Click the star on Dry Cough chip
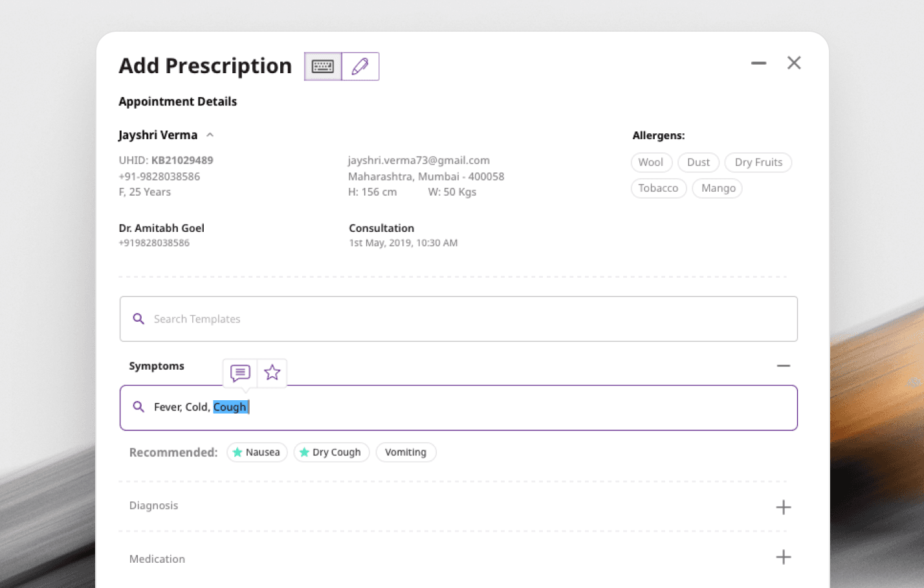This screenshot has width=924, height=588. coord(304,452)
